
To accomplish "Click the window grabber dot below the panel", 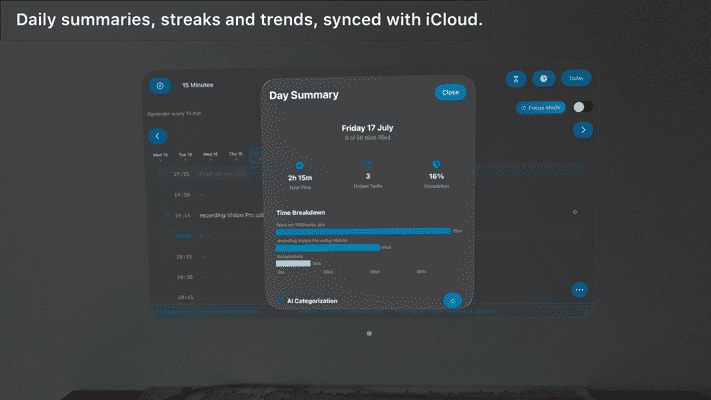I will pyautogui.click(x=369, y=333).
